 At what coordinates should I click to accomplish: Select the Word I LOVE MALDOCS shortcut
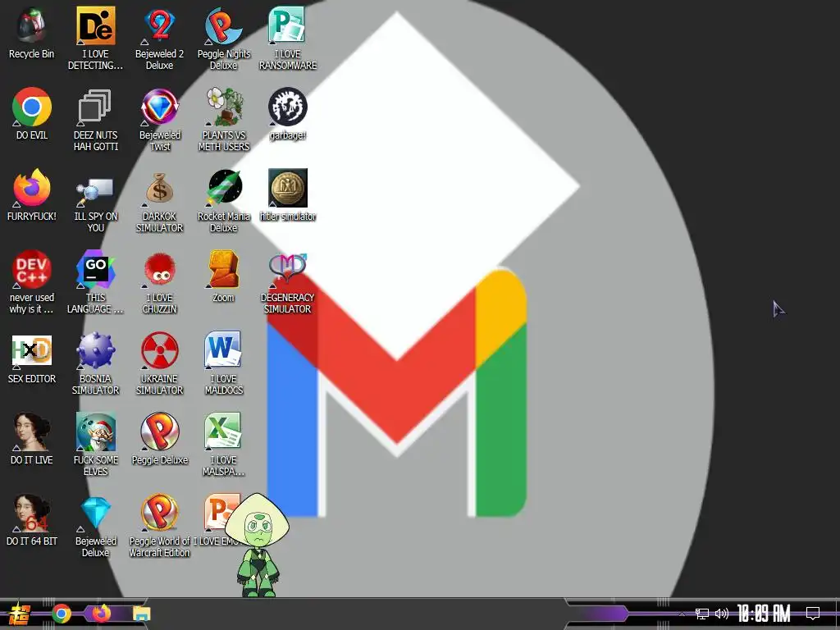coord(223,351)
